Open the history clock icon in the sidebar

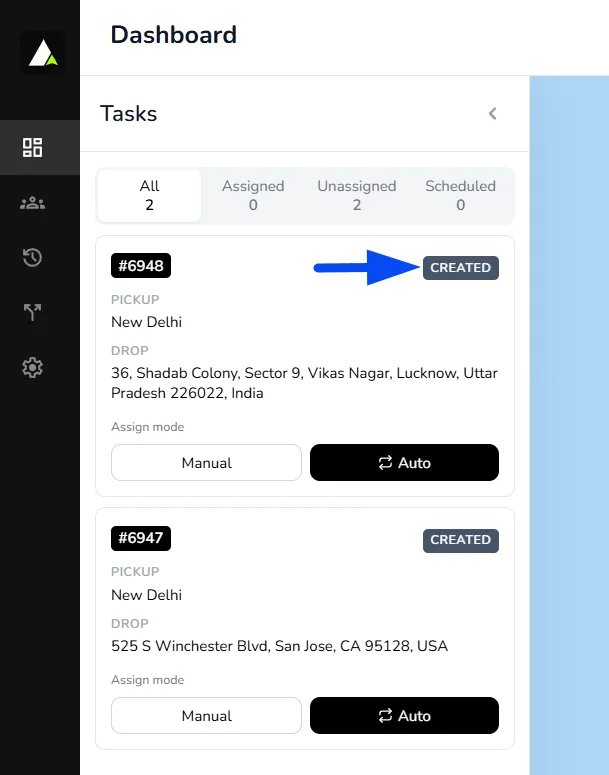[33, 258]
